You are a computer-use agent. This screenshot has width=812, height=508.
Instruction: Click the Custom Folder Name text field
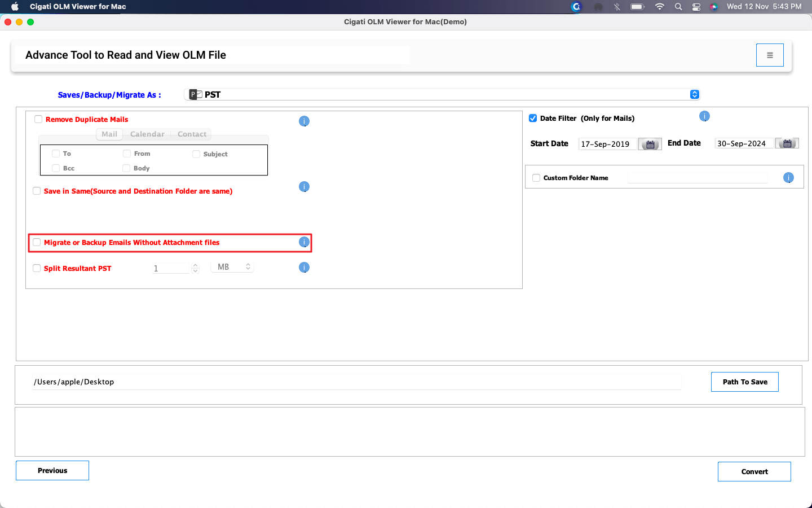tap(698, 178)
